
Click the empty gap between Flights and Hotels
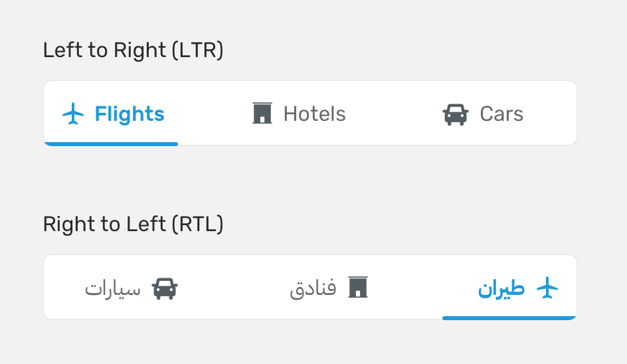tap(208, 114)
